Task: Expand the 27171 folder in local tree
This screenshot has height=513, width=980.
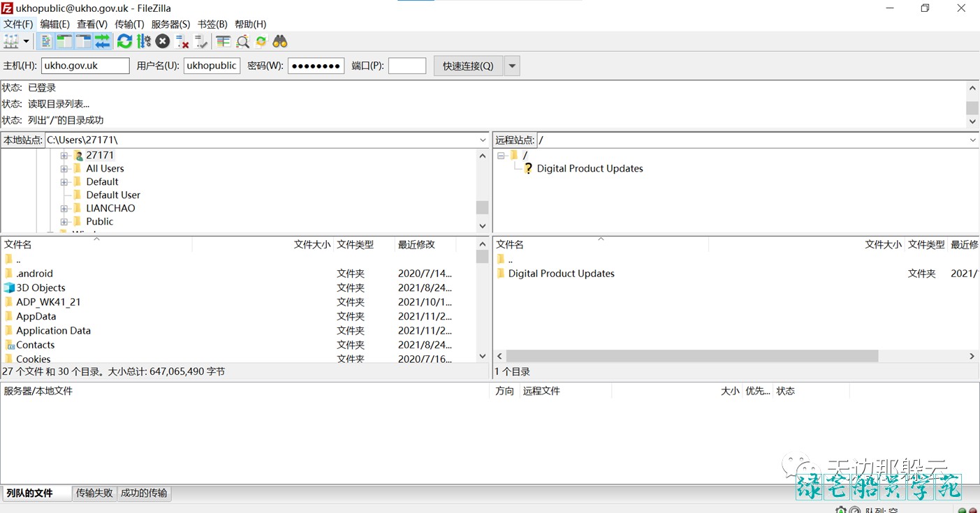Action: pos(64,155)
